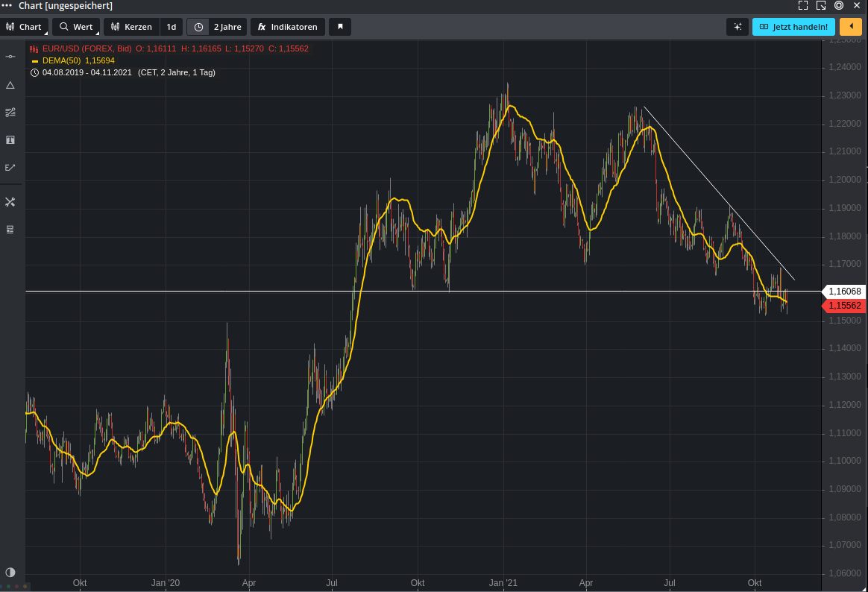The width and height of the screenshot is (868, 592).
Task: Select the 2 Jahre time range button
Action: point(227,27)
